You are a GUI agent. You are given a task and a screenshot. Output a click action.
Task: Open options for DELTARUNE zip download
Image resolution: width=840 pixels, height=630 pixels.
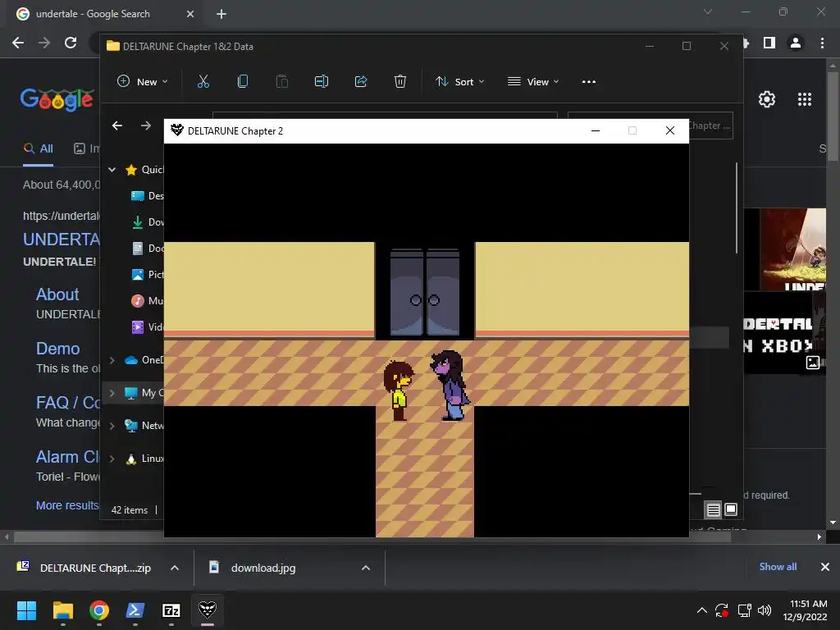pyautogui.click(x=175, y=568)
